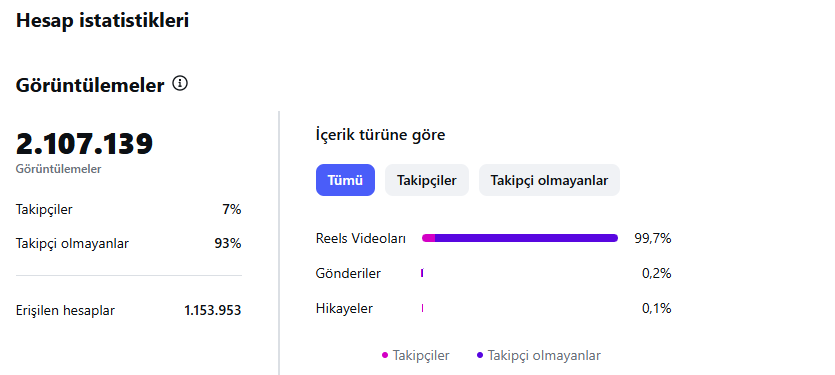This screenshot has height=375, width=835.
Task: Open the Takipçi olmayanlar filter tab
Action: [549, 180]
